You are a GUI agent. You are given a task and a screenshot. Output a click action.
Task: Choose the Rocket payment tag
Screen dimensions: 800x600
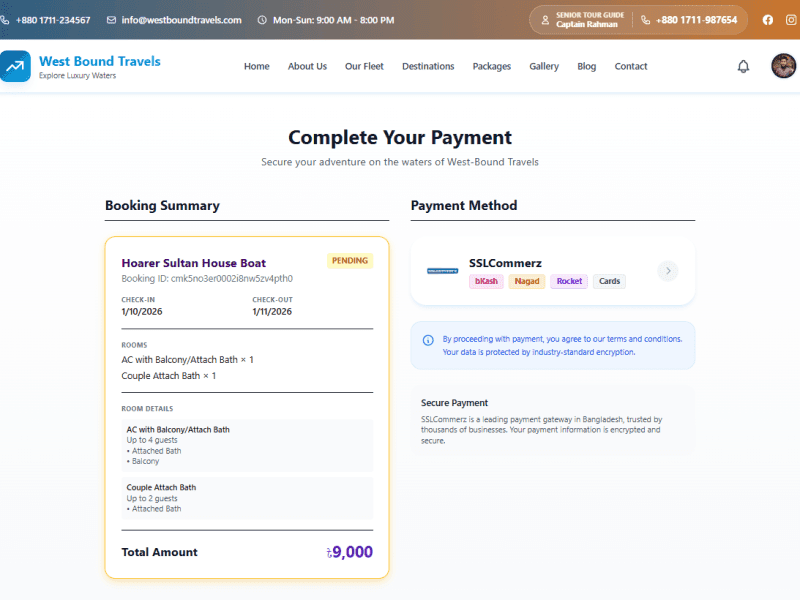569,281
